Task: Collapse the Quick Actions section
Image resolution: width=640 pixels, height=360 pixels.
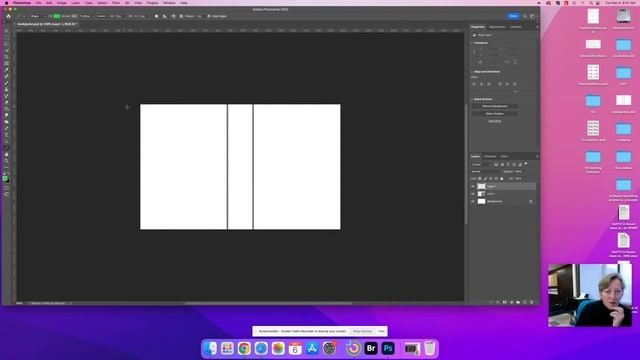Action: 471,99
